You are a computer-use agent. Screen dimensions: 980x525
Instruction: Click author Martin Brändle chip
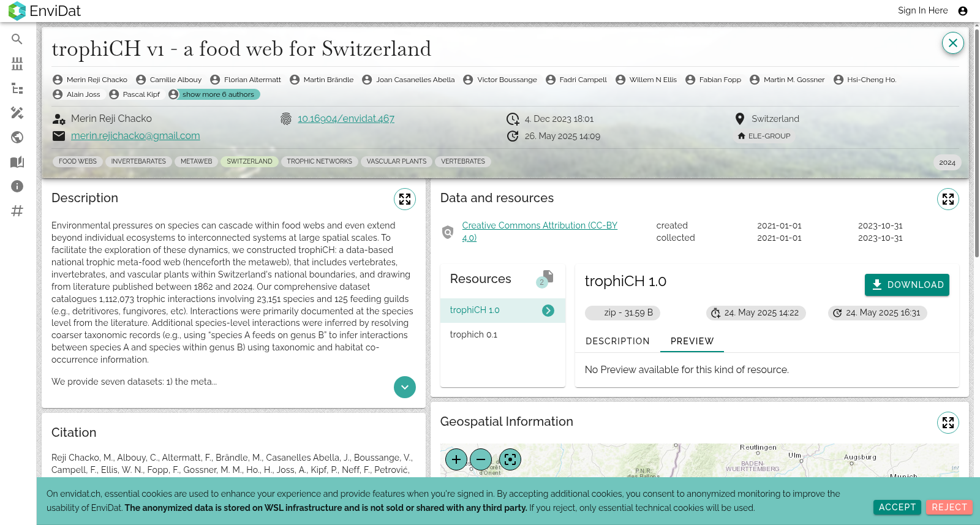[x=322, y=80]
